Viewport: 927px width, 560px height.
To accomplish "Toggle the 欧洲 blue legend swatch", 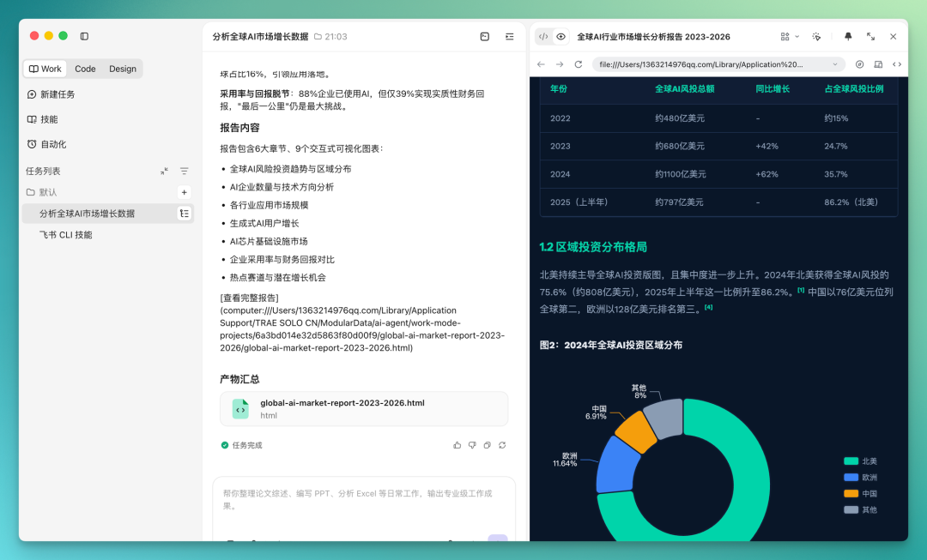I will pos(851,478).
